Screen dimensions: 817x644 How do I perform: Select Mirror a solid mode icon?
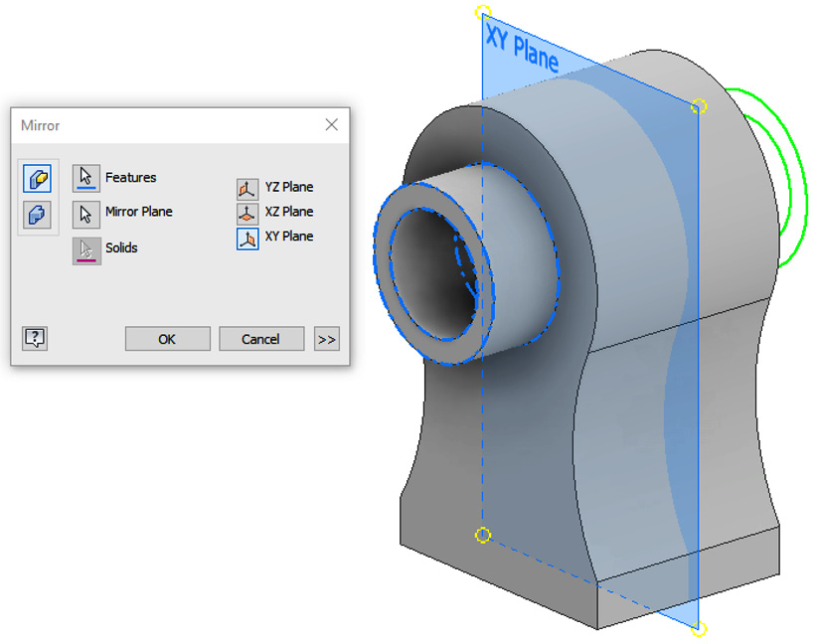37,215
